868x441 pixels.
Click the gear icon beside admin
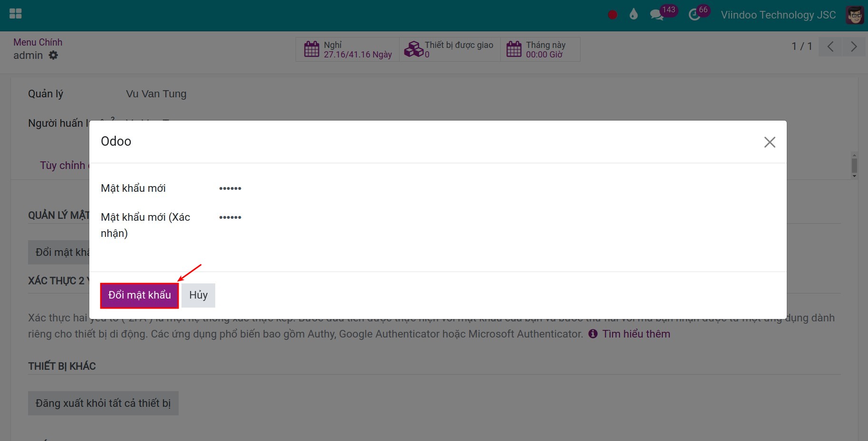(x=54, y=55)
